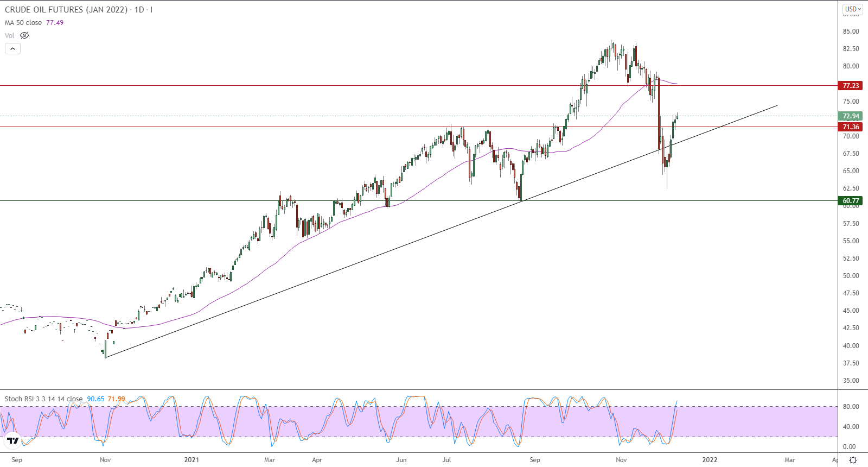
Task: Click the red 77.23 price label
Action: point(851,86)
